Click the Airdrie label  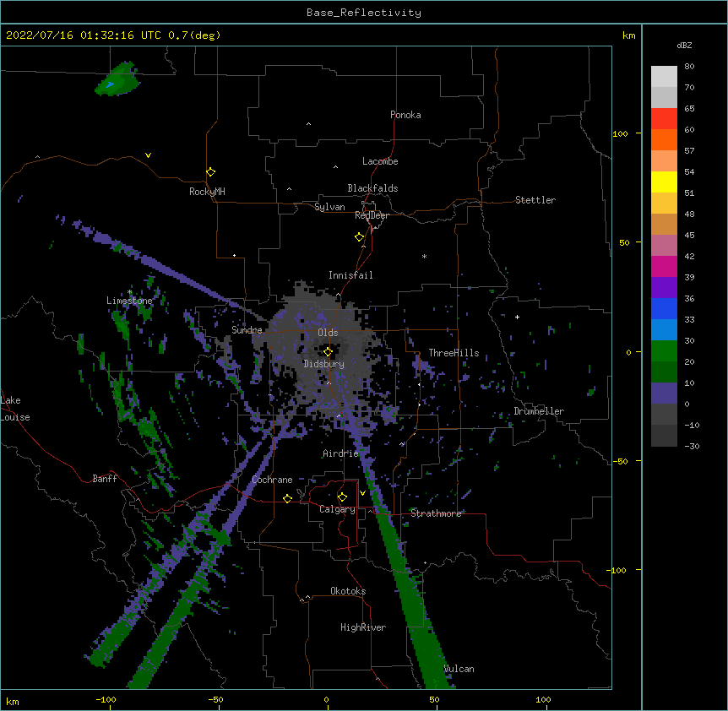[x=340, y=453]
